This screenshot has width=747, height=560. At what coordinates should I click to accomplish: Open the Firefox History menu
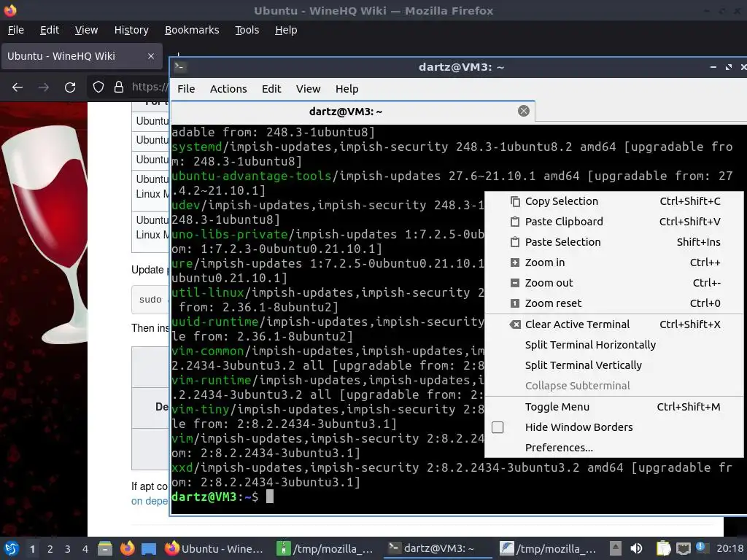point(131,30)
